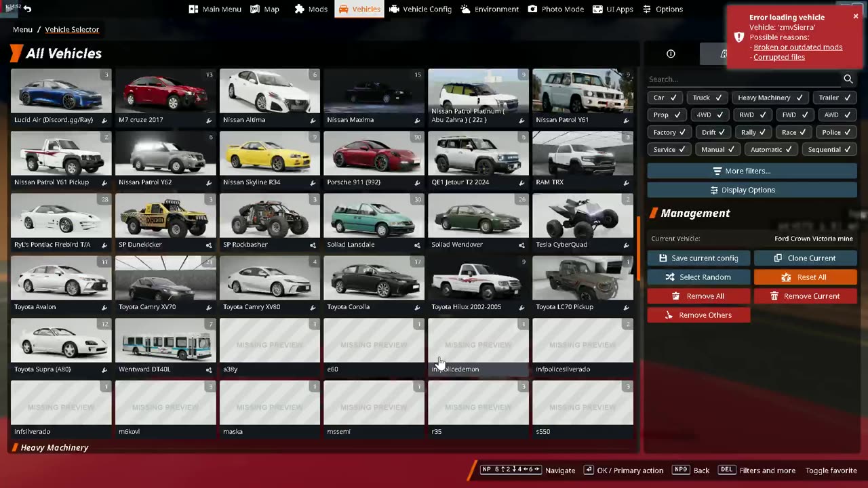Viewport: 868px width, 488px height.
Task: Open Broken or outdated mods link
Action: (797, 47)
